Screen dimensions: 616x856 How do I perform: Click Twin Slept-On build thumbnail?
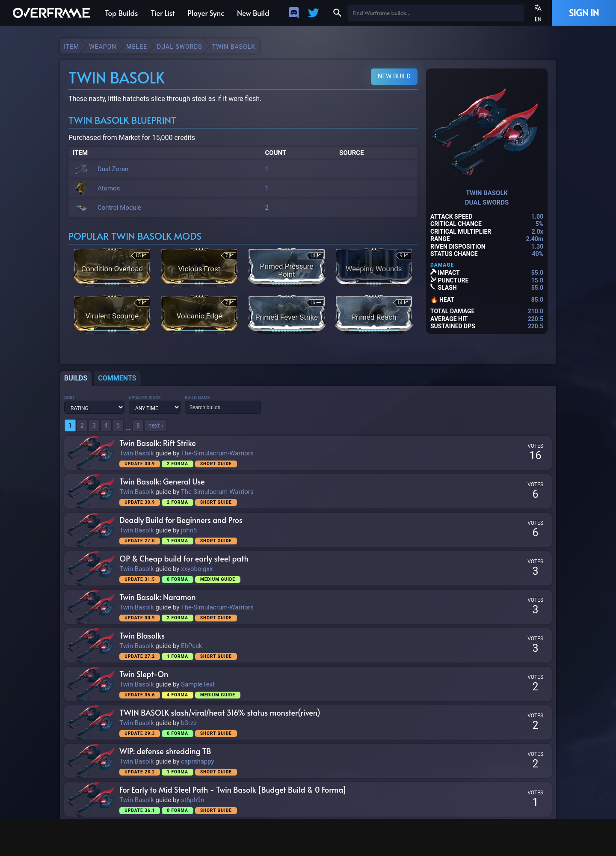tap(91, 684)
